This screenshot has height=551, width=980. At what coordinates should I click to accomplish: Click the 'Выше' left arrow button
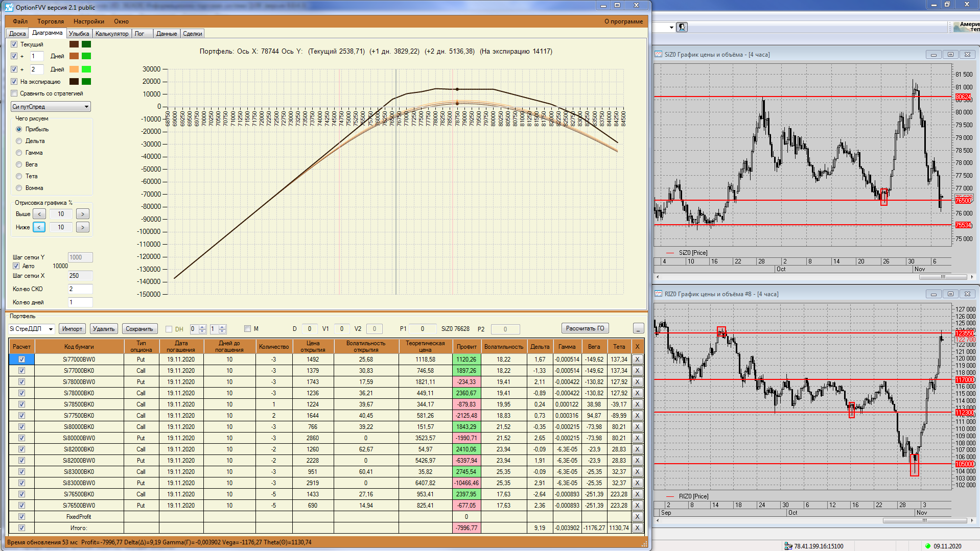click(39, 214)
